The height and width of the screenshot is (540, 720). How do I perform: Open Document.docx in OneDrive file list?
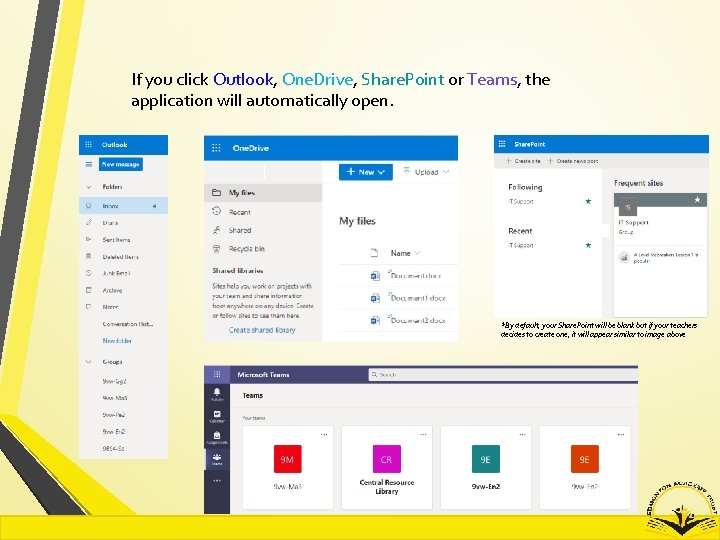(416, 276)
